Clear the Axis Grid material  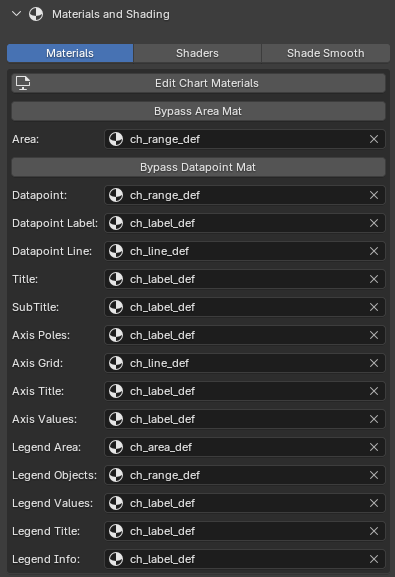click(x=374, y=363)
